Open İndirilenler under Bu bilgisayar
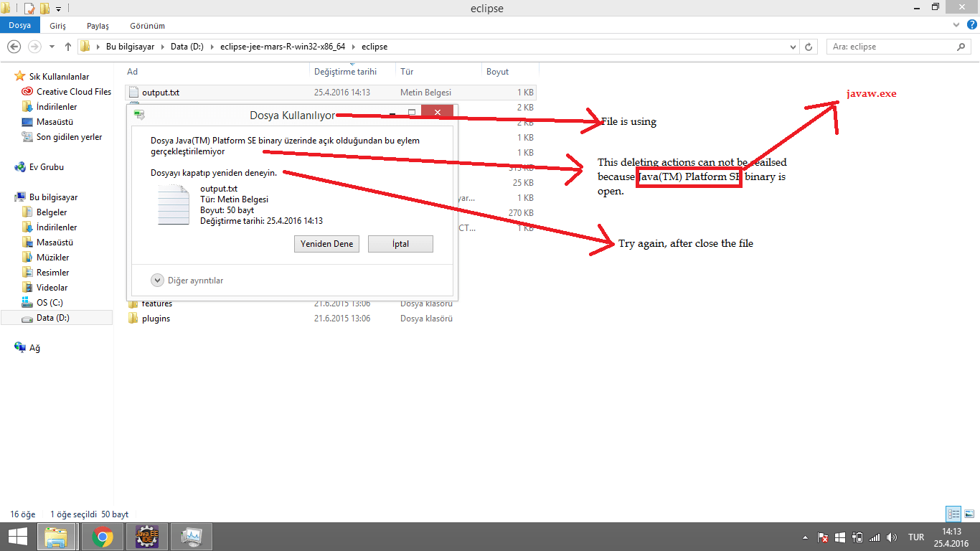 [57, 227]
